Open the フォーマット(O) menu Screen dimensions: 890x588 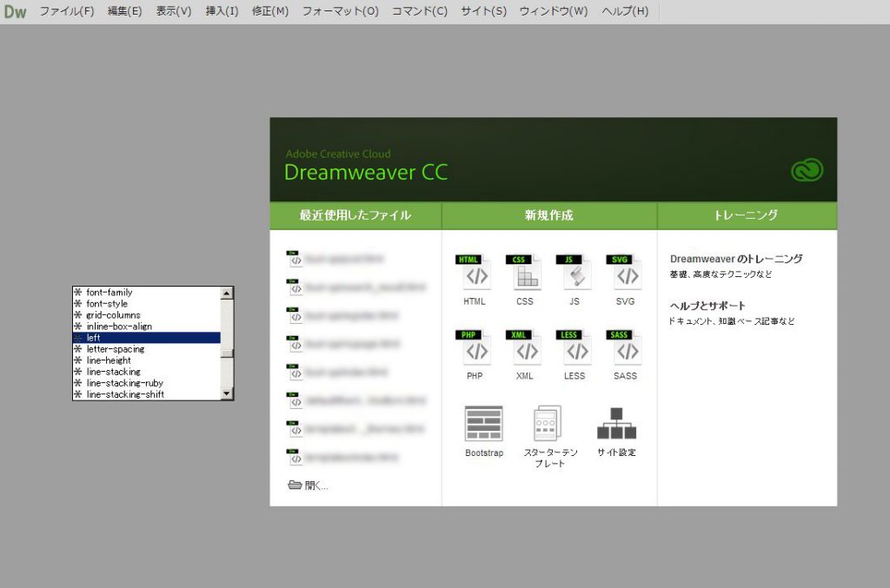click(x=340, y=11)
